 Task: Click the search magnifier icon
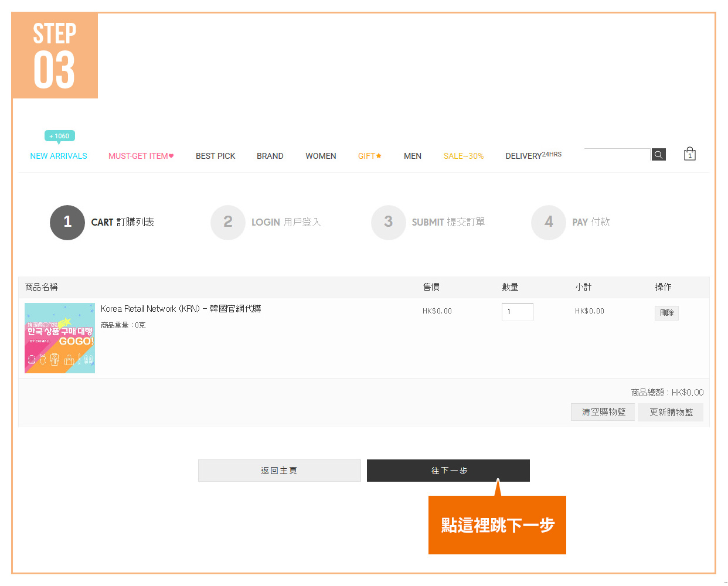tap(658, 155)
